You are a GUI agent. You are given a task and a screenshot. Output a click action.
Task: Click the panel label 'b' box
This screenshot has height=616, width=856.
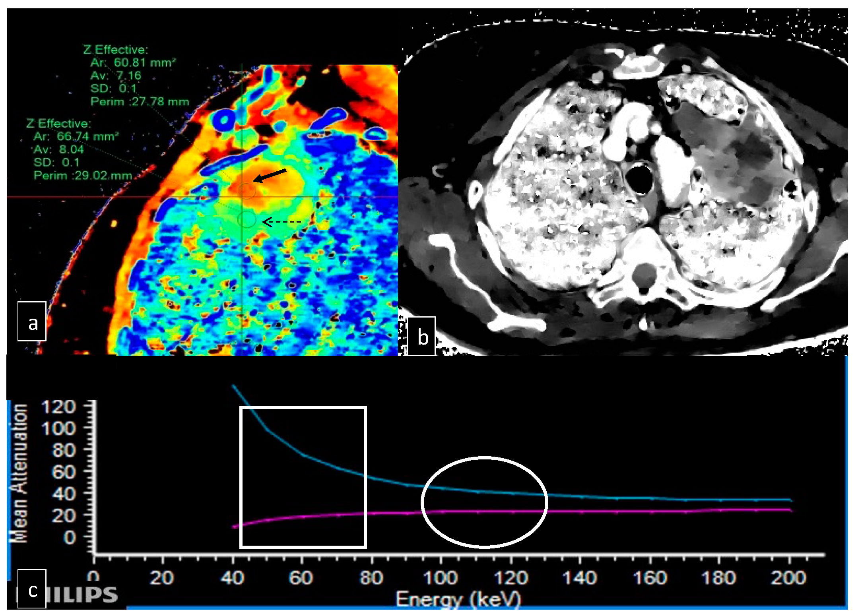(421, 336)
